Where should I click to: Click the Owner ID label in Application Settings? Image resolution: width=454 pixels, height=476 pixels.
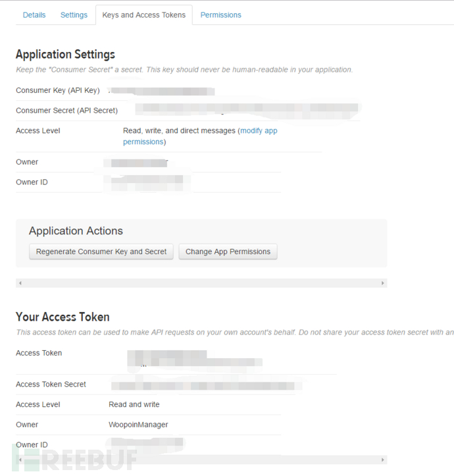click(x=32, y=182)
